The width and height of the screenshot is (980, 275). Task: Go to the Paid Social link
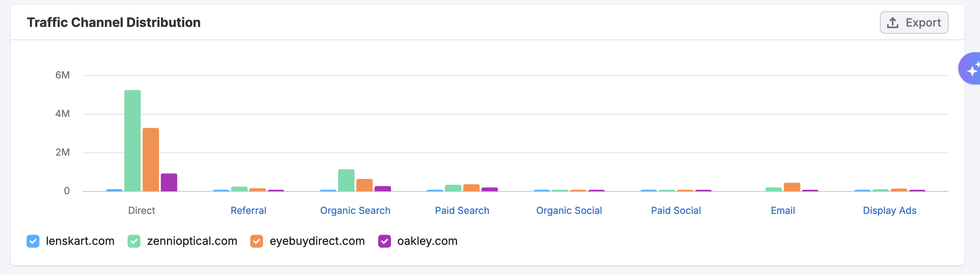(676, 211)
